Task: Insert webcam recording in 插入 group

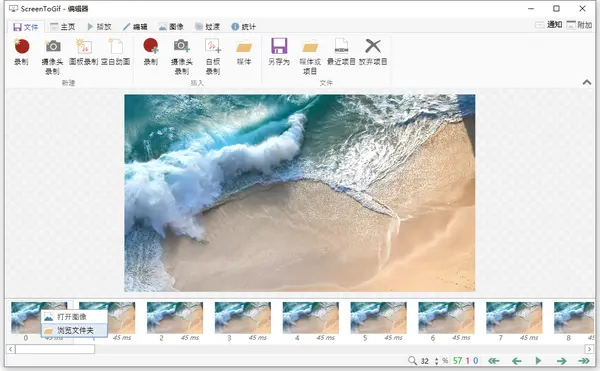Action: 182,56
